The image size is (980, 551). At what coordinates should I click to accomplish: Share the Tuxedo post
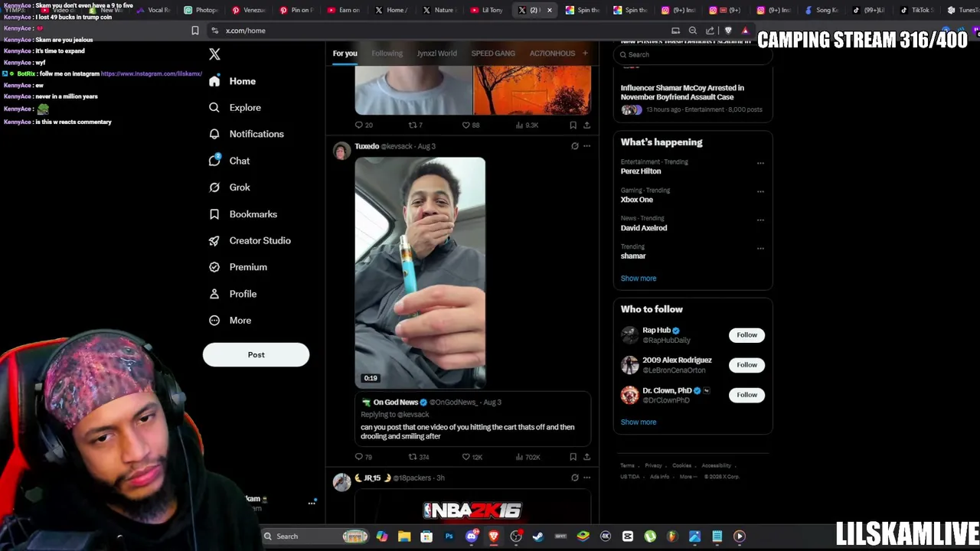[587, 457]
